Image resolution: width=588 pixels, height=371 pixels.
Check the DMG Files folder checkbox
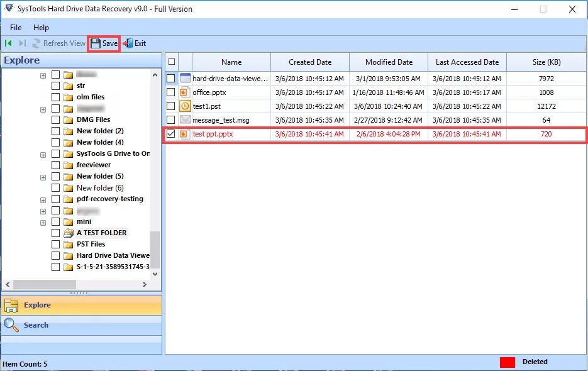[x=55, y=119]
